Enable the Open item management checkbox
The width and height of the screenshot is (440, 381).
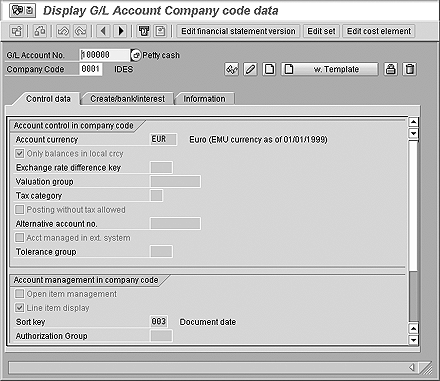[x=20, y=294]
